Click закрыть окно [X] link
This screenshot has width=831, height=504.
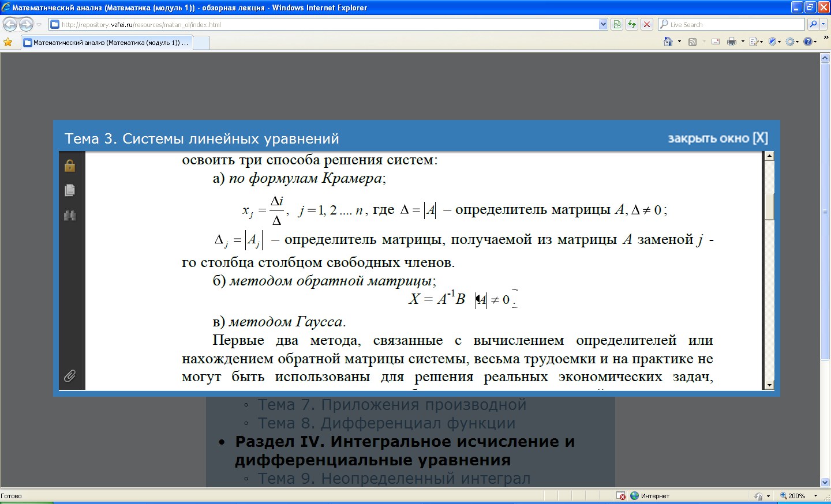(x=718, y=138)
